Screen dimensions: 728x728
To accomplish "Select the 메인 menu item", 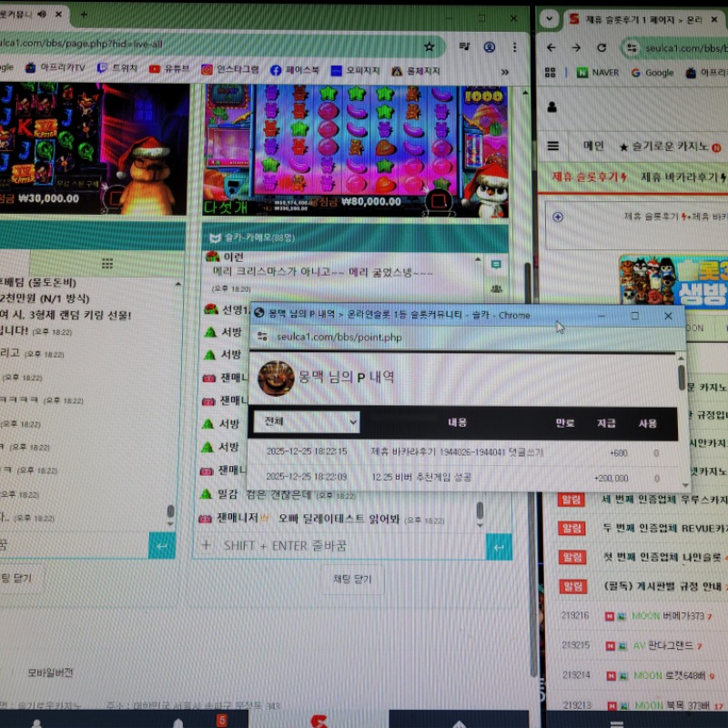I will point(593,146).
